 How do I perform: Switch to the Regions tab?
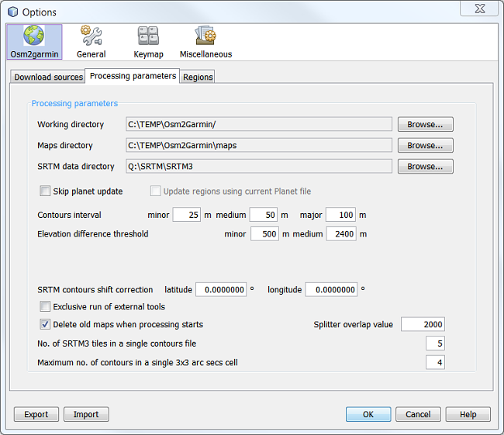(198, 78)
